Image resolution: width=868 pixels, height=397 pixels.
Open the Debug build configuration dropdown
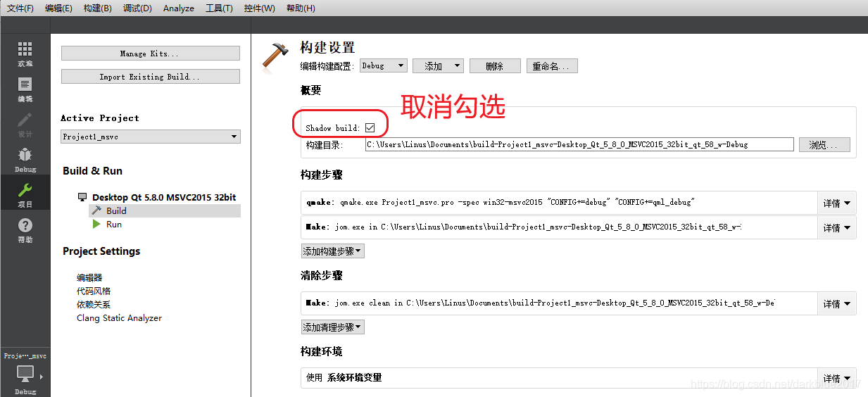[x=384, y=65]
